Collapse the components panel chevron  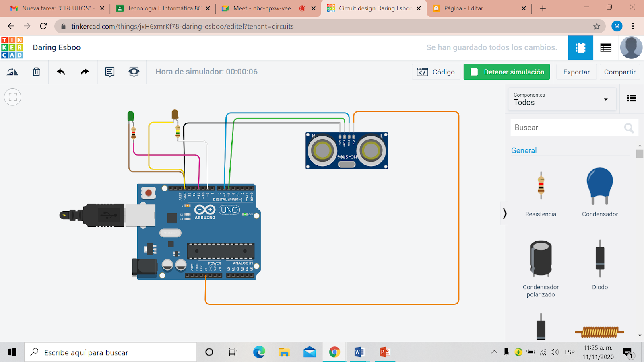point(505,213)
